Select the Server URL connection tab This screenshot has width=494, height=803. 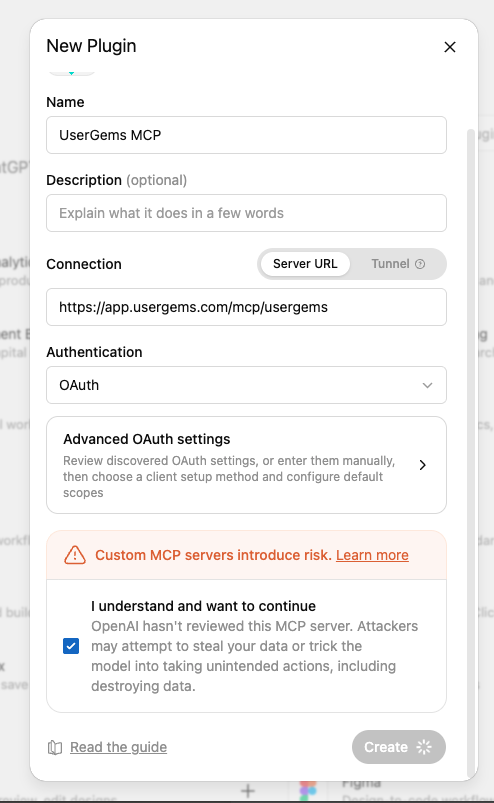[x=305, y=264]
